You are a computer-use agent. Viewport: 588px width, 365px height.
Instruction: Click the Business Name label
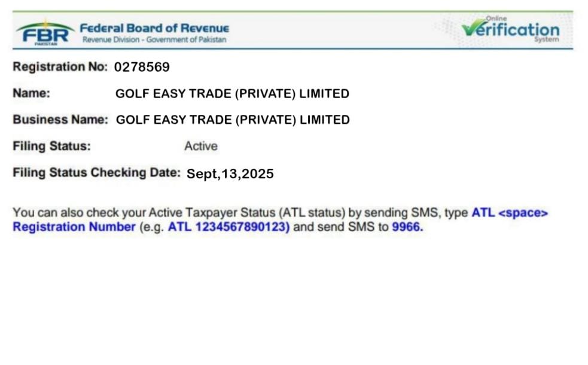60,120
